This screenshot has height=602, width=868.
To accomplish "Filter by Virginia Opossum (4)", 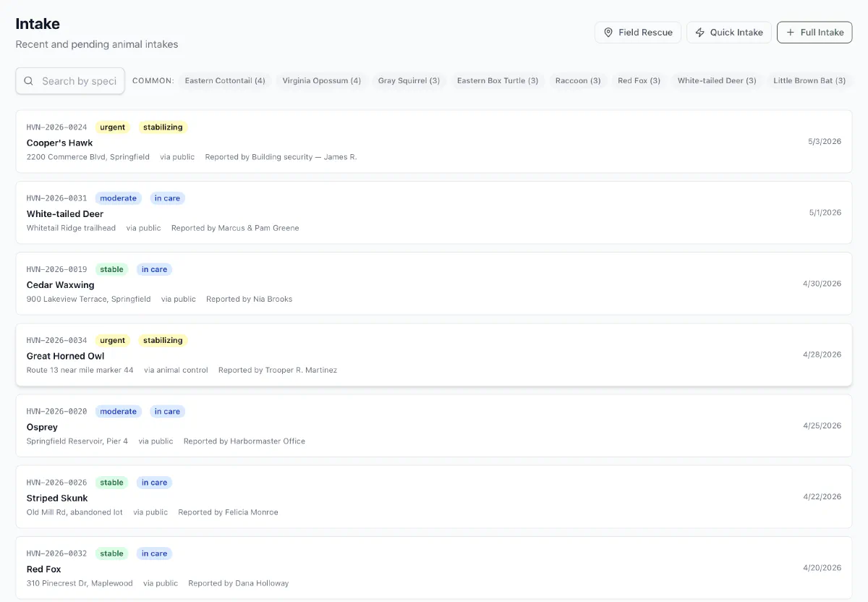I will click(x=322, y=81).
